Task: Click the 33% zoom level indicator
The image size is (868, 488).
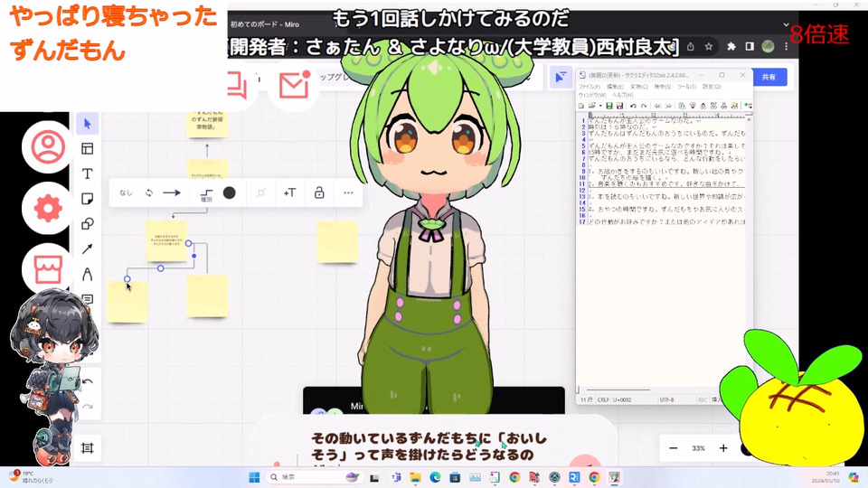Action: pyautogui.click(x=698, y=448)
